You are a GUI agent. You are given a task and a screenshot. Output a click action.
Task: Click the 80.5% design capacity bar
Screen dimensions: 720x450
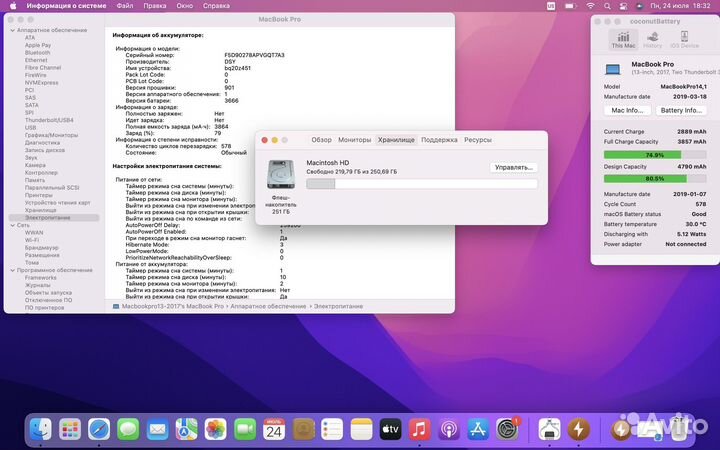655,178
